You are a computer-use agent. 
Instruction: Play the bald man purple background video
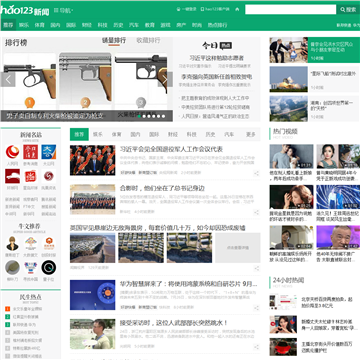(338, 238)
